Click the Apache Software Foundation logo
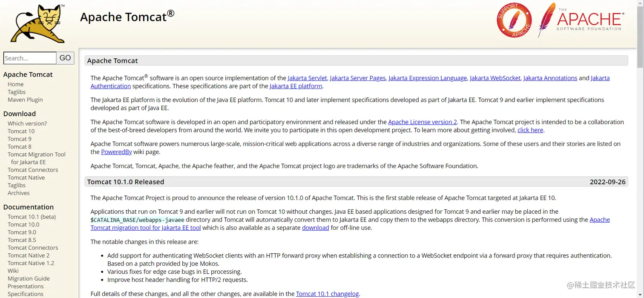 point(581,20)
